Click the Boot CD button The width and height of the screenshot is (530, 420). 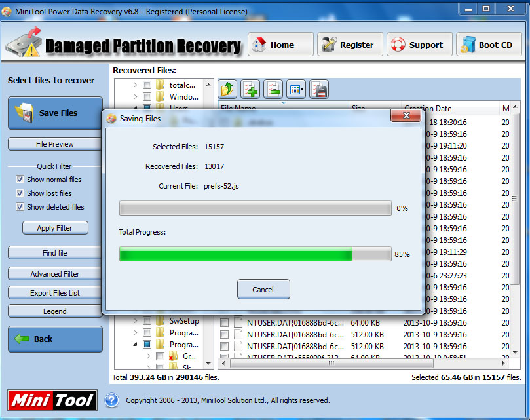pos(489,45)
